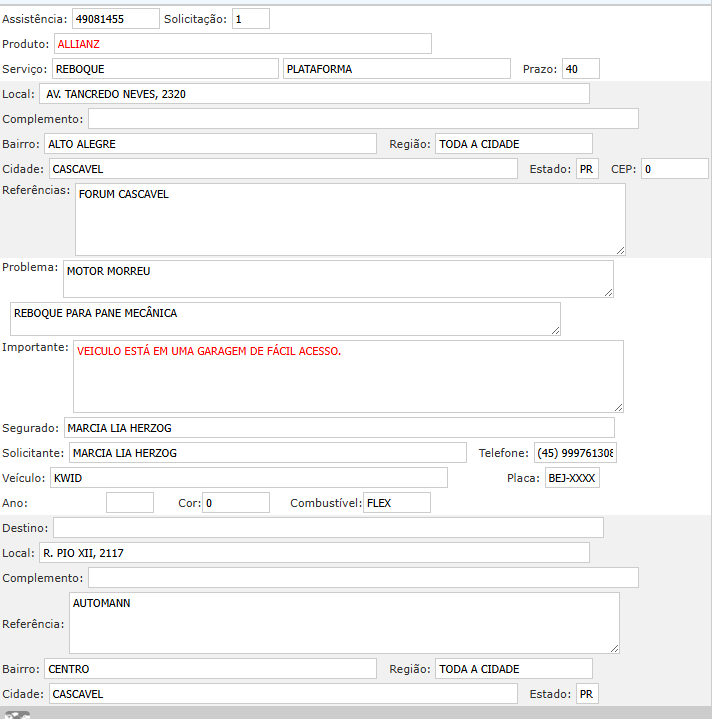
Task: Select the Prazo field
Action: click(x=580, y=69)
